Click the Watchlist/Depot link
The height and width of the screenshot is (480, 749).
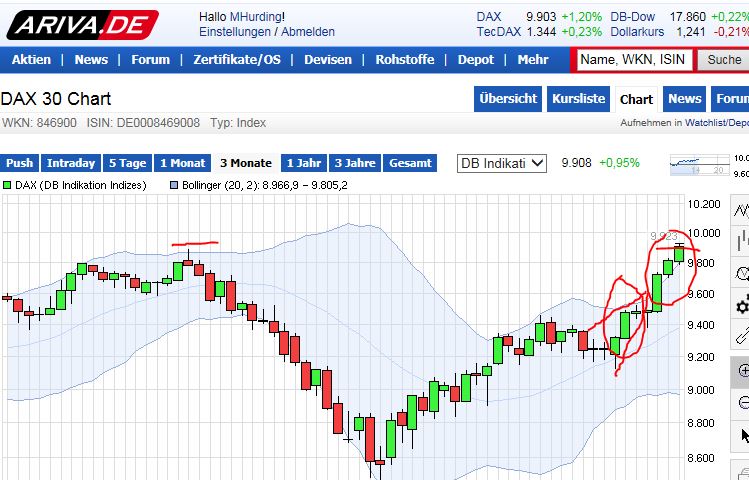(717, 123)
